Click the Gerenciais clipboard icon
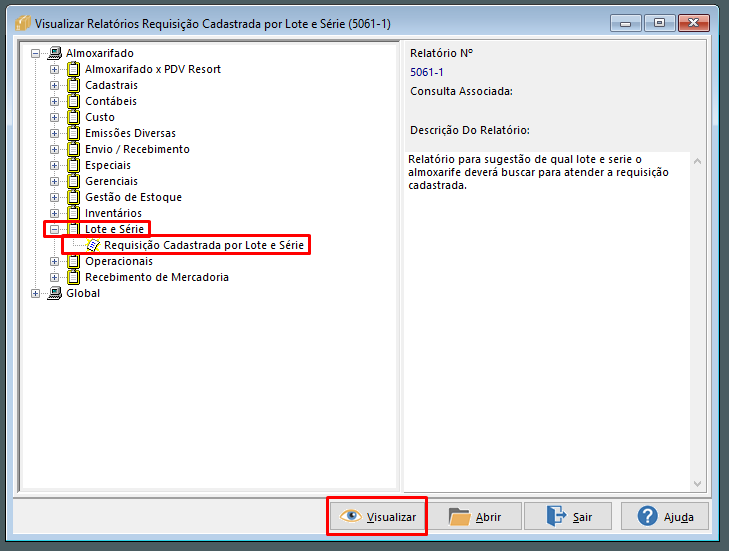The width and height of the screenshot is (729, 551). [73, 181]
